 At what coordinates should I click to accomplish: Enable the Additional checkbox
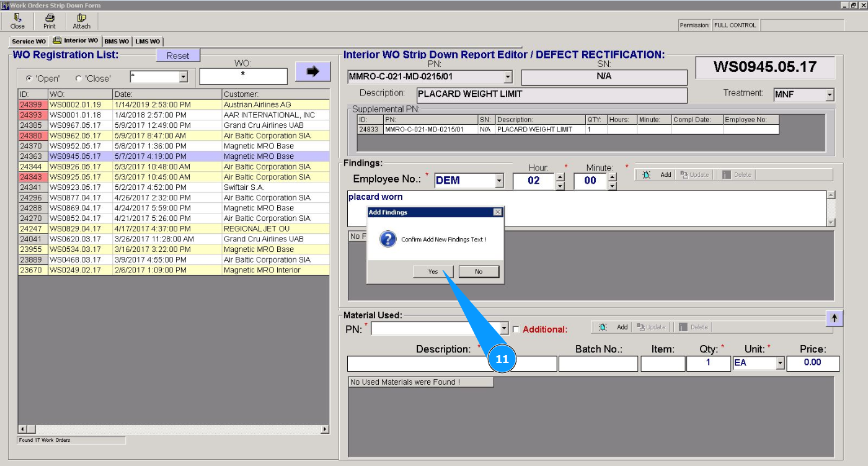(516, 329)
